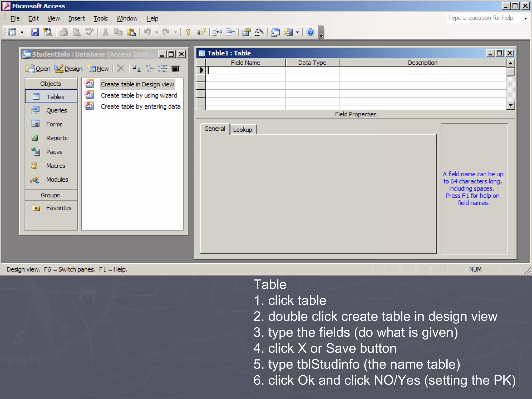
Task: Click the Insert Rows icon
Action: [x=217, y=32]
